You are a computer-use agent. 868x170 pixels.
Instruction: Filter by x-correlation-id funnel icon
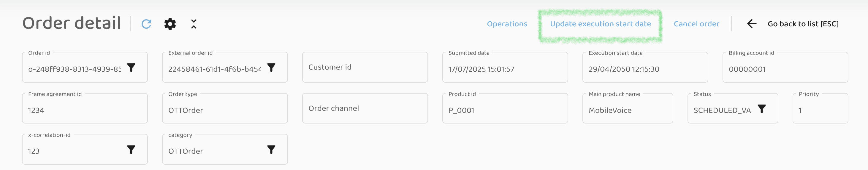point(131,150)
